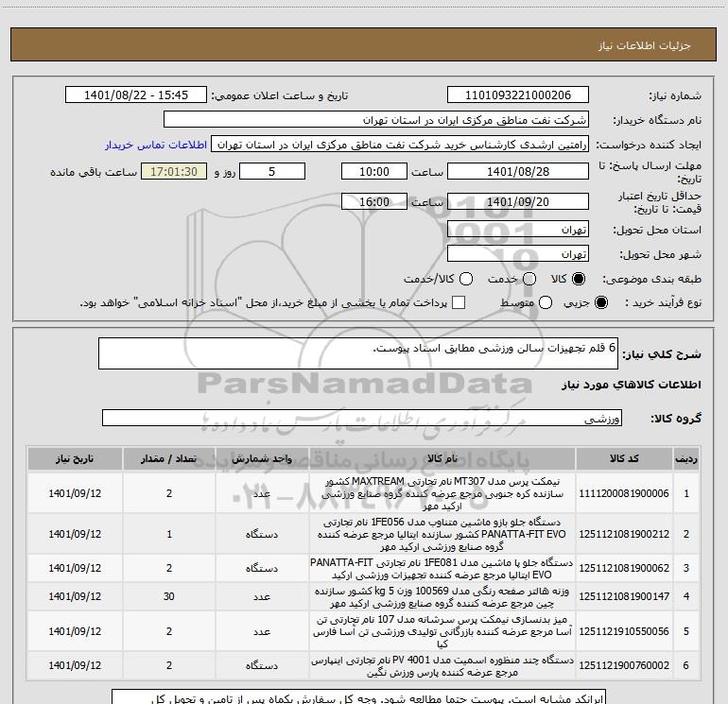Click item code 1251121081900212
Screen dimensions: 728x704
point(624,534)
